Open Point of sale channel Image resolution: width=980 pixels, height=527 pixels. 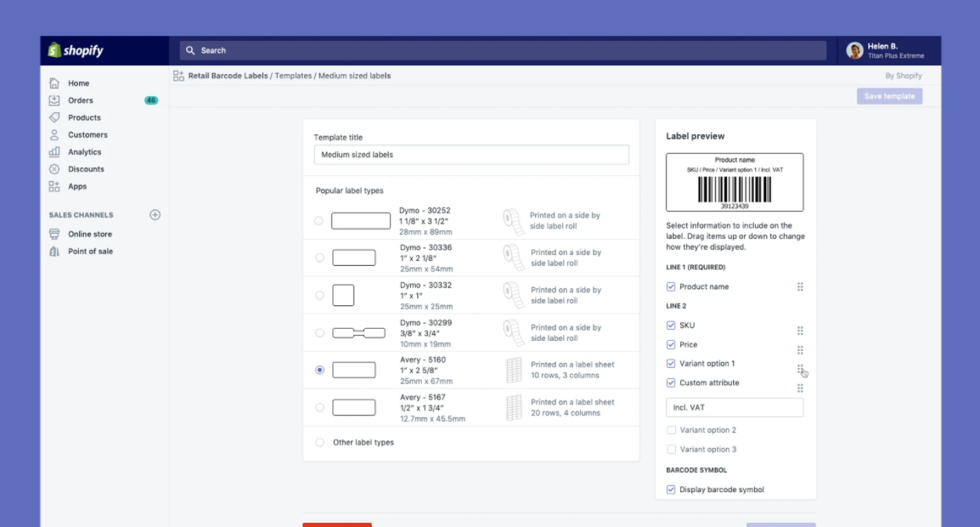(x=91, y=251)
